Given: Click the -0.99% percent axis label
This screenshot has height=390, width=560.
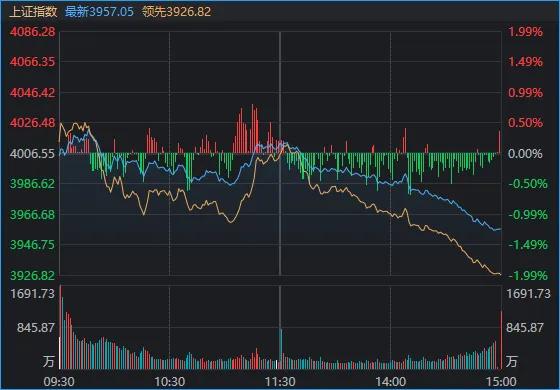Looking at the screenshot, I should tap(528, 215).
